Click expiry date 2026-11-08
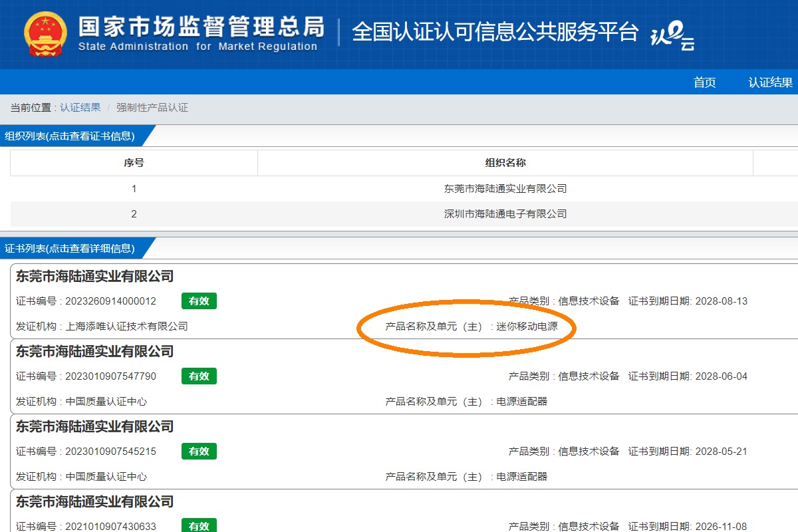This screenshot has width=798, height=532. pos(721,527)
